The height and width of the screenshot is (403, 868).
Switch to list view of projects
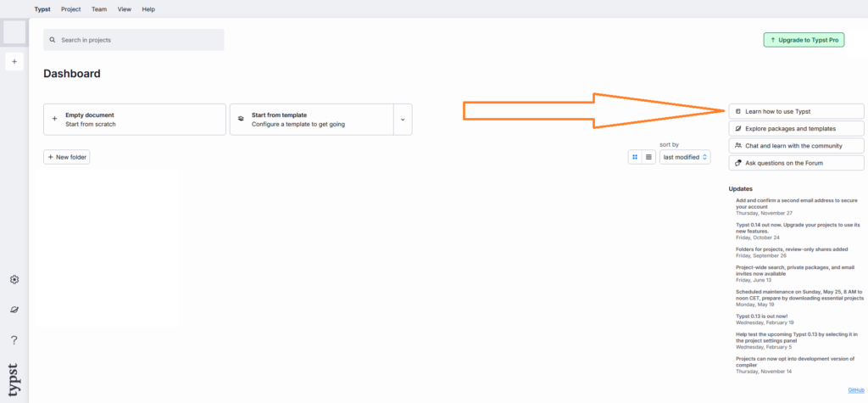pos(648,157)
